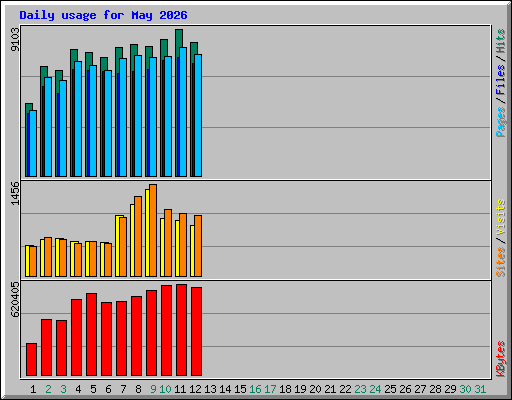The height and width of the screenshot is (400, 512).
Task: Click day 25 on the x-axis
Action: (x=390, y=389)
